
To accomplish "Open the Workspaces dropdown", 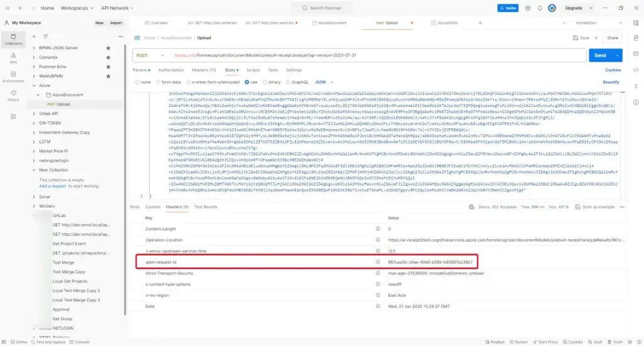I will pos(77,8).
